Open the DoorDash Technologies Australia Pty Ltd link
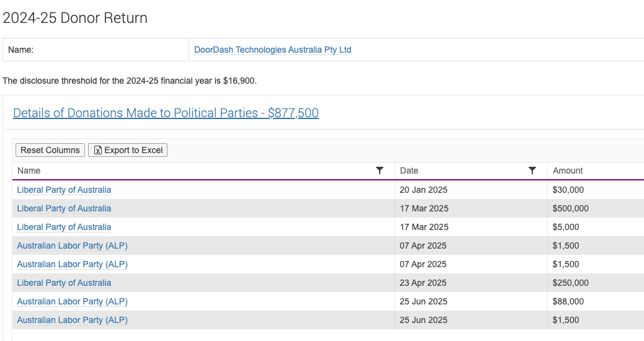This screenshot has height=341, width=644. pyautogui.click(x=272, y=50)
